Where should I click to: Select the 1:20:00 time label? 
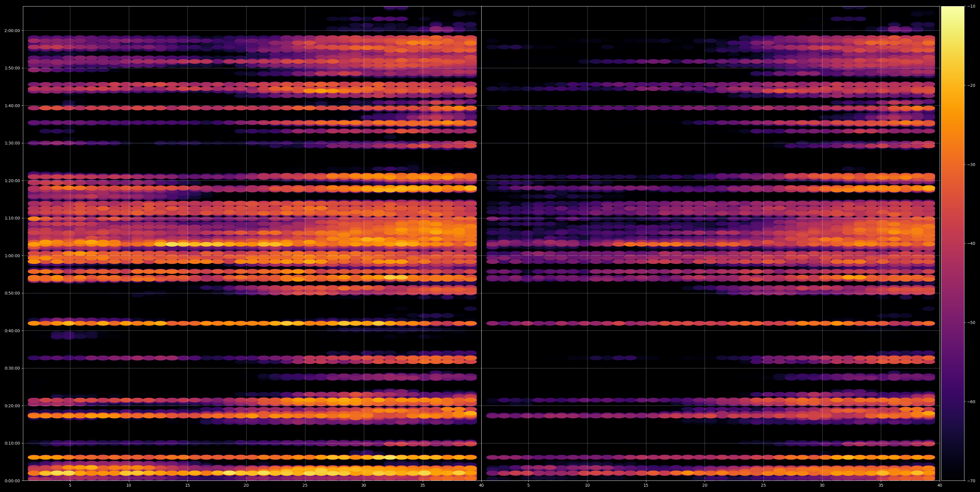pyautogui.click(x=12, y=181)
